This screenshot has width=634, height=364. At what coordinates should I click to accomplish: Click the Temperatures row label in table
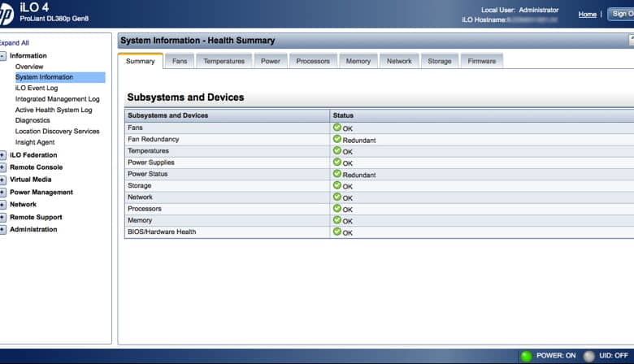149,150
